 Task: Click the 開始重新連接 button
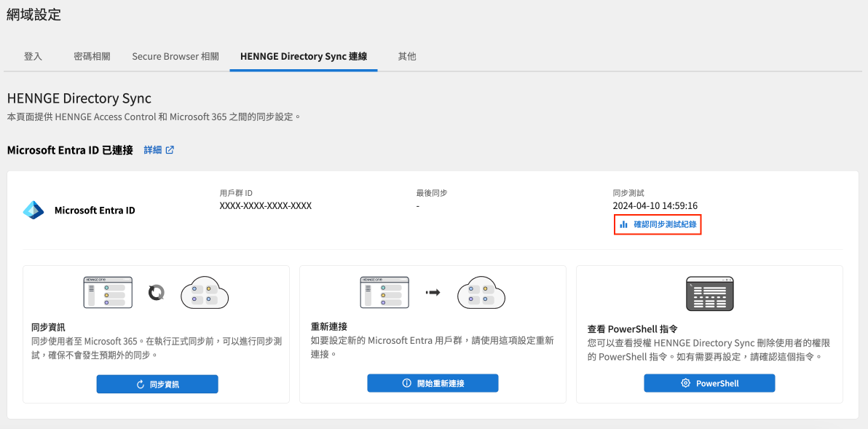tap(433, 383)
